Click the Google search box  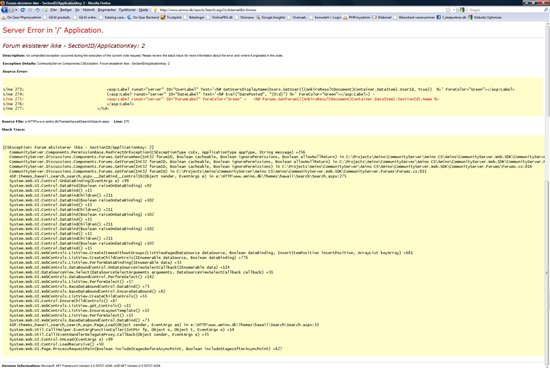505,10
